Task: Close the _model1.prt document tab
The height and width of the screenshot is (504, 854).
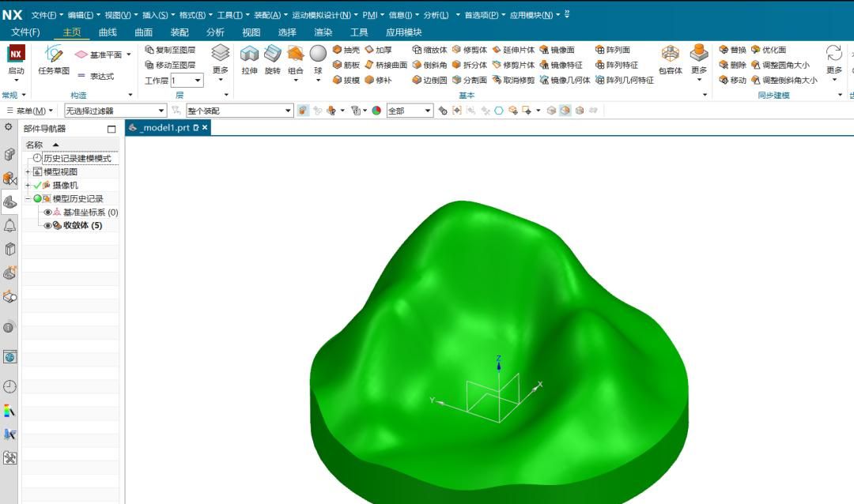Action: (205, 127)
